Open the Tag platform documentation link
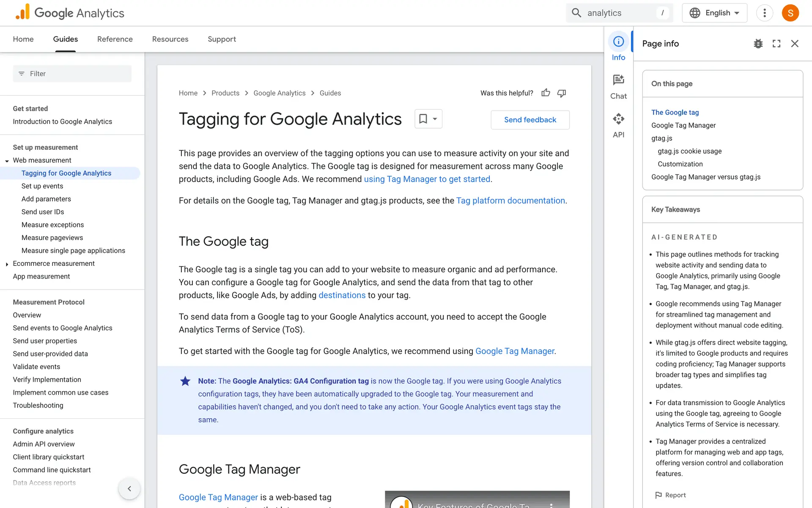The height and width of the screenshot is (508, 812). coord(510,201)
